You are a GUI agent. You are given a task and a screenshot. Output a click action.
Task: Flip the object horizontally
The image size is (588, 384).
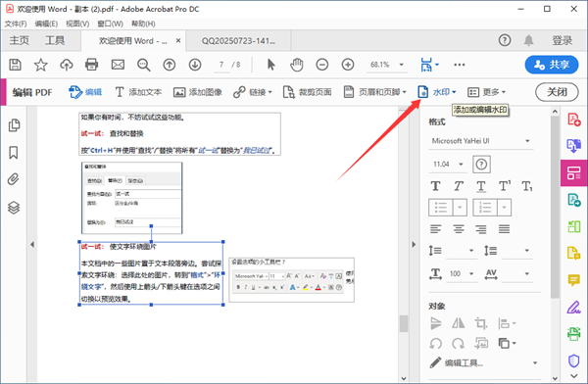(459, 323)
